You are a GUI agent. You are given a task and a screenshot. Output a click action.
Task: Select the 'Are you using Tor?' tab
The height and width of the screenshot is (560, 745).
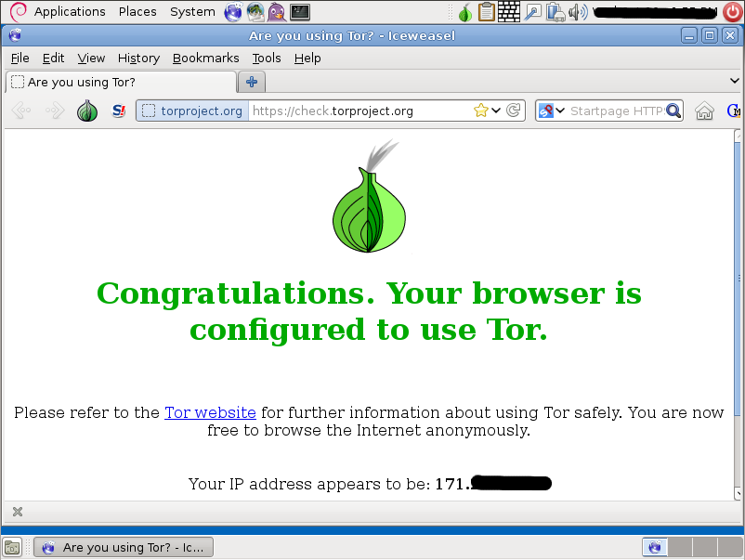click(x=121, y=82)
